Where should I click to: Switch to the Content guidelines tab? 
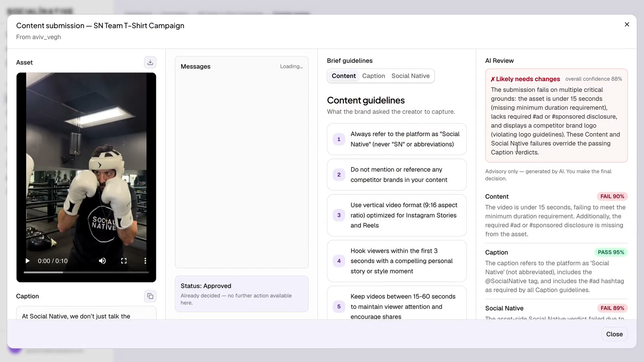(x=344, y=76)
